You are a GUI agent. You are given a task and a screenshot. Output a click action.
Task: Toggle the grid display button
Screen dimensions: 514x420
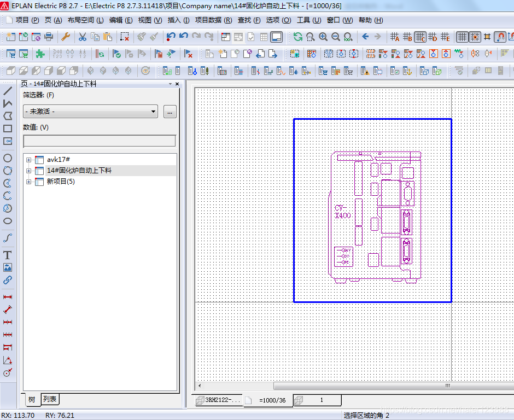click(x=462, y=37)
